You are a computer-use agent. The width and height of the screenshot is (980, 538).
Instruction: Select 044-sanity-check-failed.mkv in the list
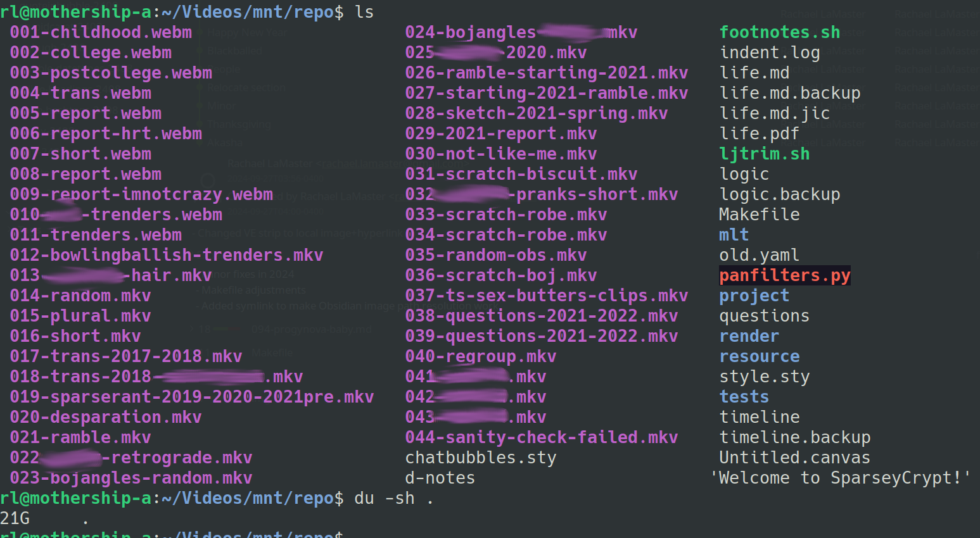pos(541,437)
